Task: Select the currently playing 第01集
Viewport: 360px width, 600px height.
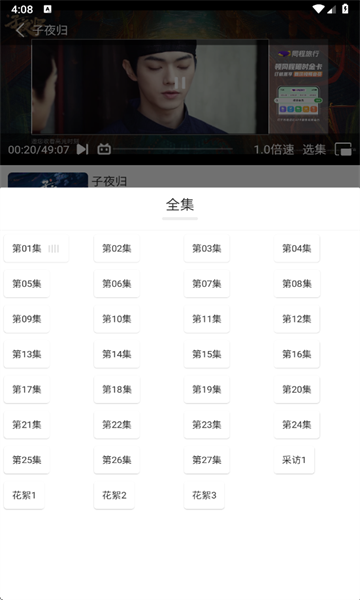Action: click(x=36, y=249)
